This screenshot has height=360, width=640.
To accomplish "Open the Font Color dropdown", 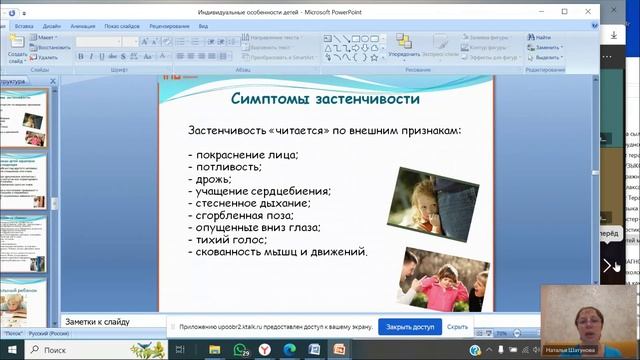I will tap(164, 56).
